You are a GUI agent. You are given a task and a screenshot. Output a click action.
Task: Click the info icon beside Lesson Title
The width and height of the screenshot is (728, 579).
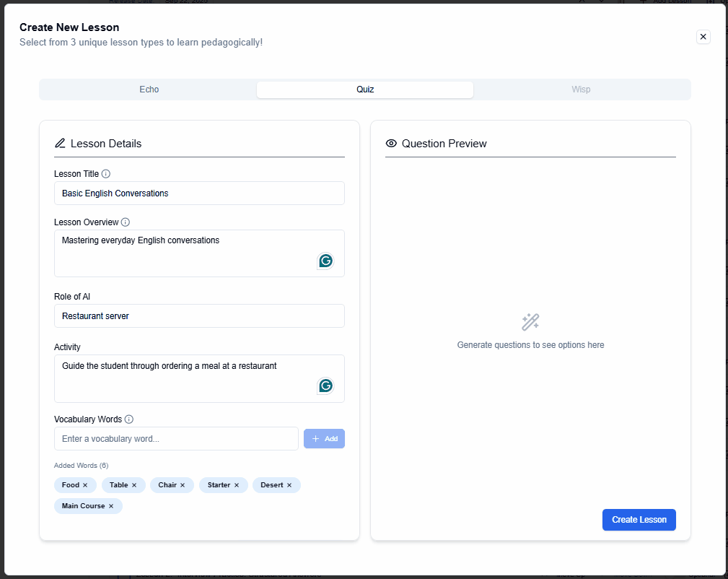click(106, 174)
